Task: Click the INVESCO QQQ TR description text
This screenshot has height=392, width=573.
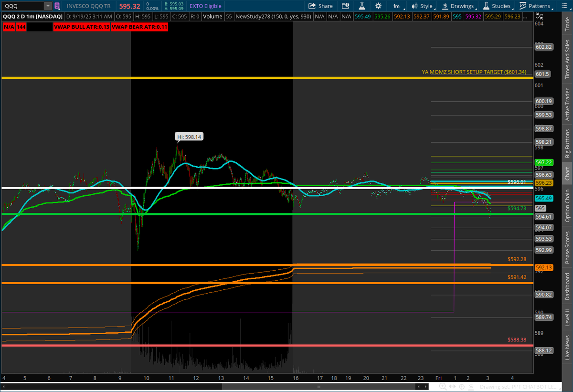Action: [x=89, y=6]
